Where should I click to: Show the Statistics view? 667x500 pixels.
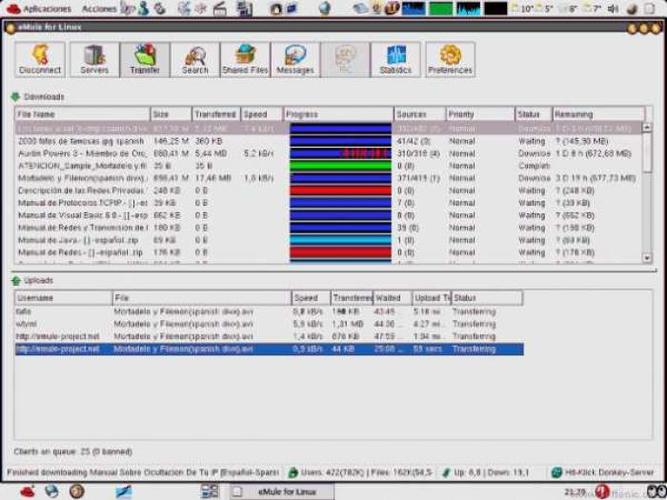tap(395, 60)
